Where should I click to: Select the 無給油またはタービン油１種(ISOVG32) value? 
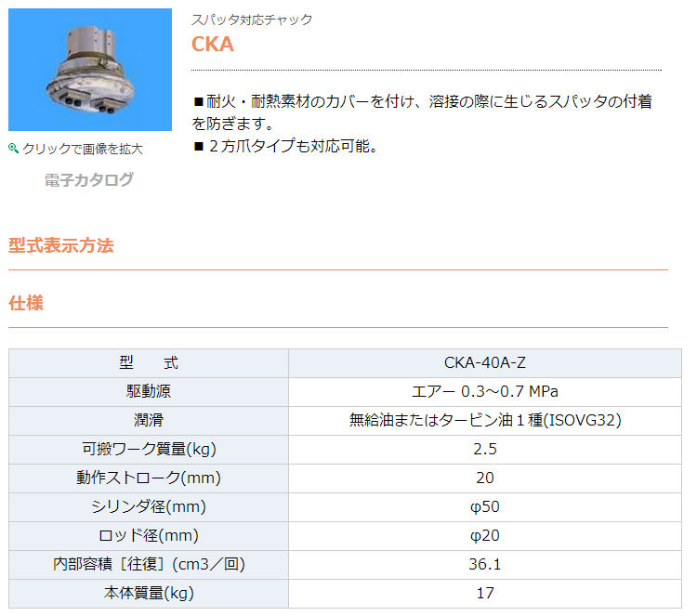tap(484, 421)
